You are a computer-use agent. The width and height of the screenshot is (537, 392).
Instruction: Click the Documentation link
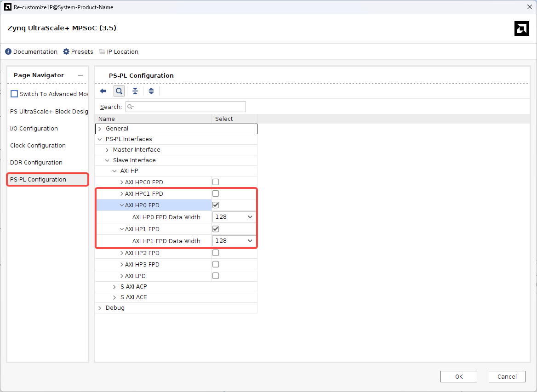pyautogui.click(x=35, y=51)
